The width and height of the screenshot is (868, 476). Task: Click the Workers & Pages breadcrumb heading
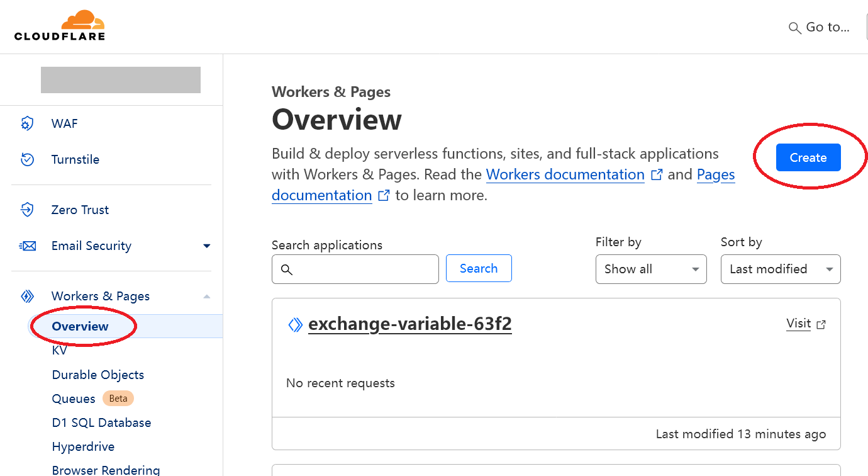[331, 92]
